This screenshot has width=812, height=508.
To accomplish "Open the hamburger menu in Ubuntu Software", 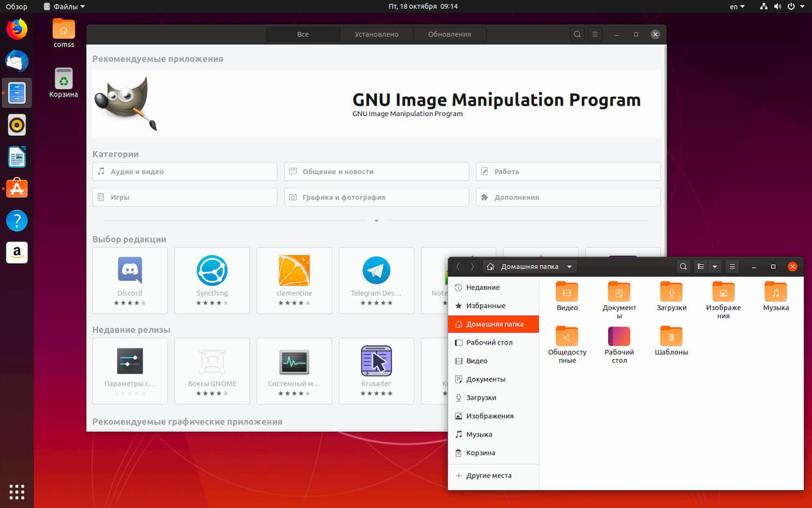I will pos(595,34).
